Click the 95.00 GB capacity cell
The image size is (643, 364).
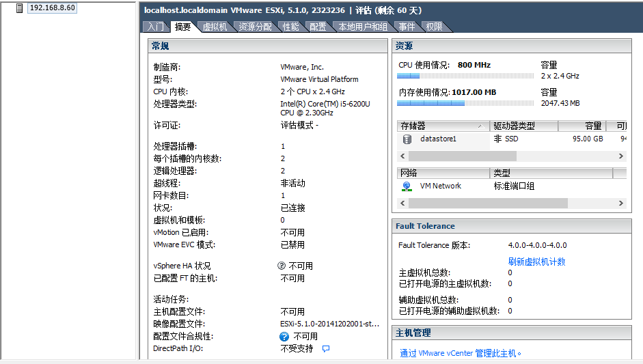[588, 139]
